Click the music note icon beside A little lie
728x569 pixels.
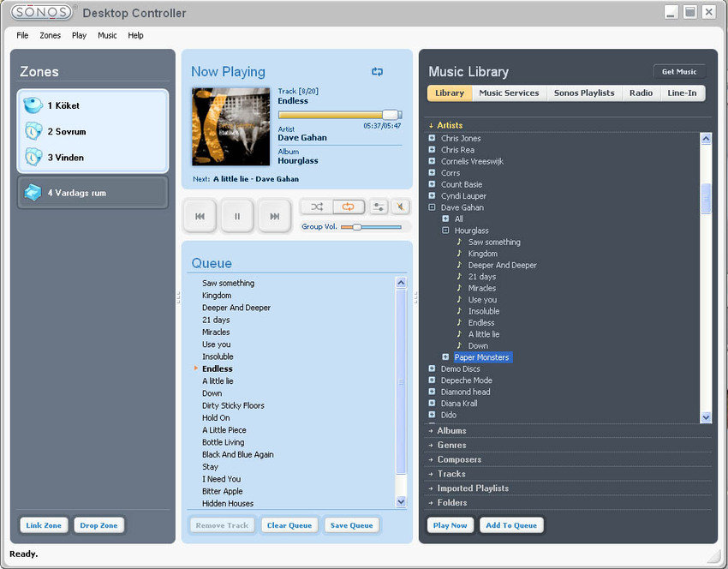click(x=459, y=334)
